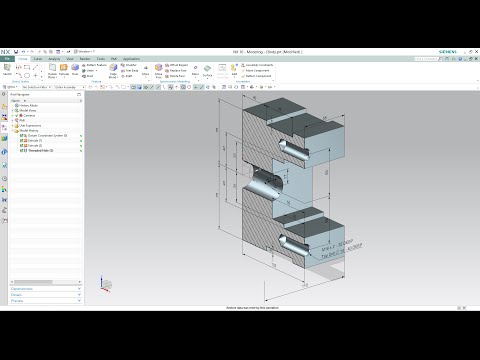
Task: Undo the last action in the toolbar
Action: tap(23, 52)
